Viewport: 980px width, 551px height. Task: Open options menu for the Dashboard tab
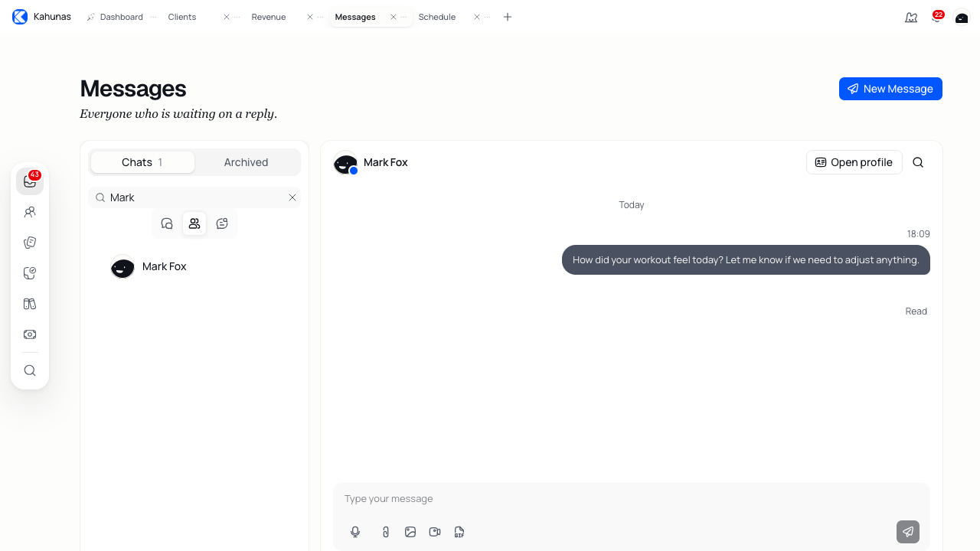pos(154,17)
